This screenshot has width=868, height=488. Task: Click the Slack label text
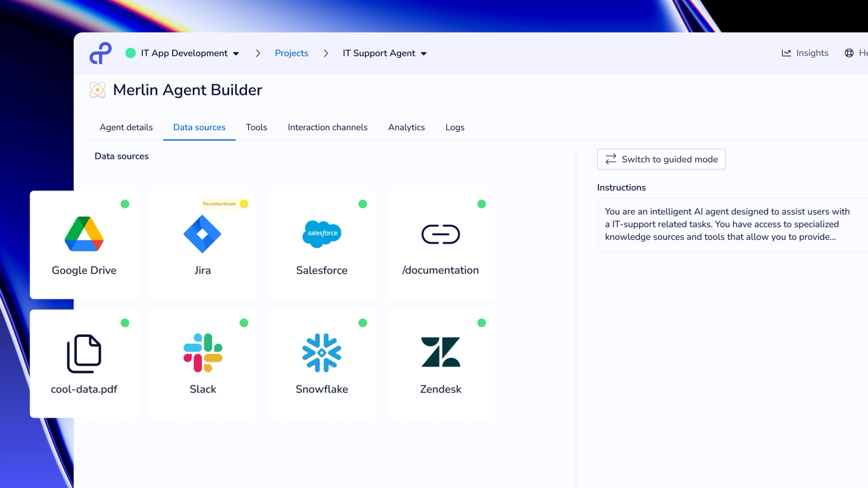point(203,389)
